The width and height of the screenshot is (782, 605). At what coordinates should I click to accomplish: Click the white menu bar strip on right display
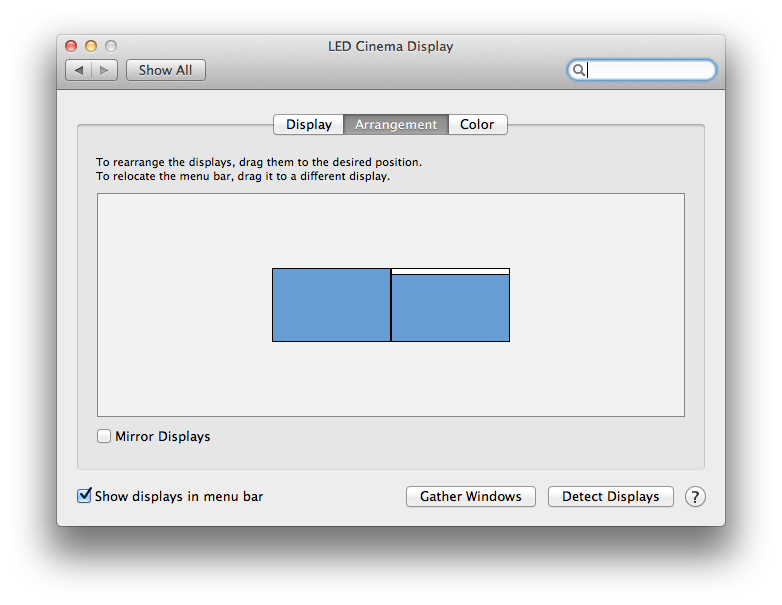pyautogui.click(x=450, y=271)
